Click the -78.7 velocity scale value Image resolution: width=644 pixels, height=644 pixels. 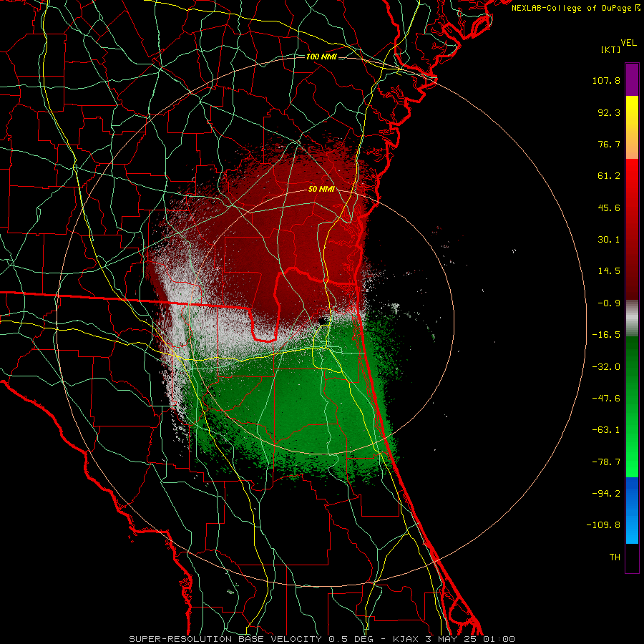tap(606, 462)
